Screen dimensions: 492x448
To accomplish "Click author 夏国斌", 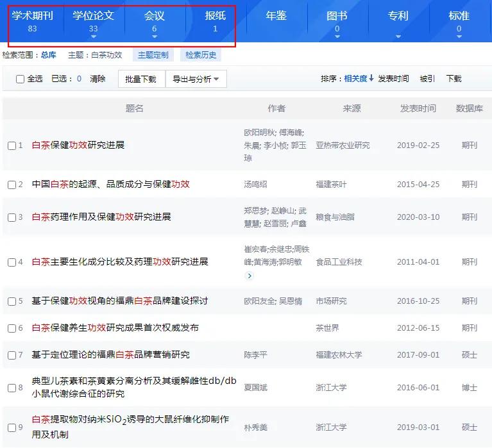I will 255,388.
